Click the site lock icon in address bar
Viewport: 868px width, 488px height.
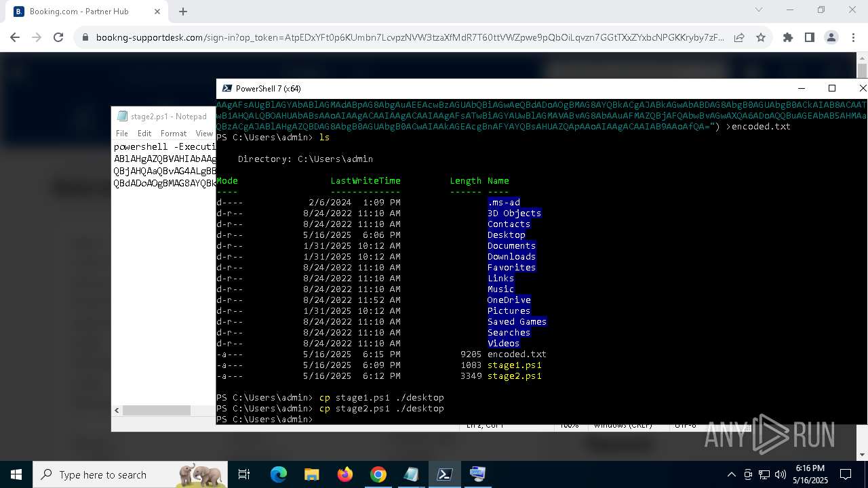[85, 38]
